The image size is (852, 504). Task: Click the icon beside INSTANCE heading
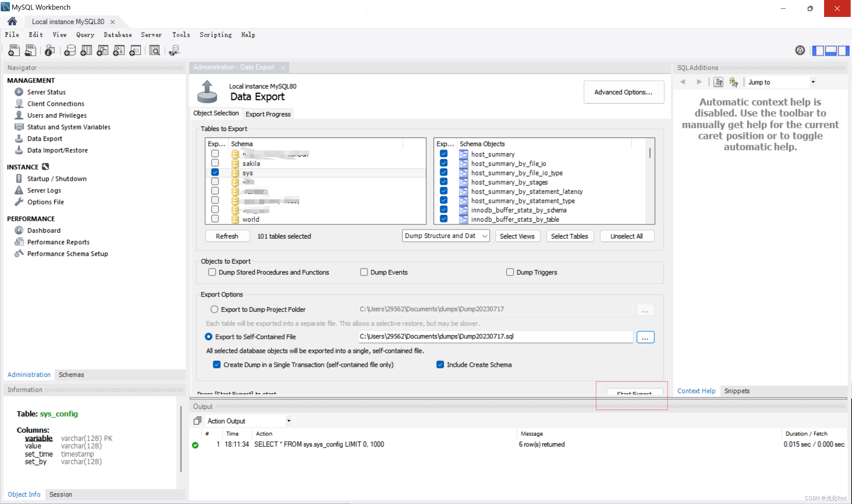45,167
